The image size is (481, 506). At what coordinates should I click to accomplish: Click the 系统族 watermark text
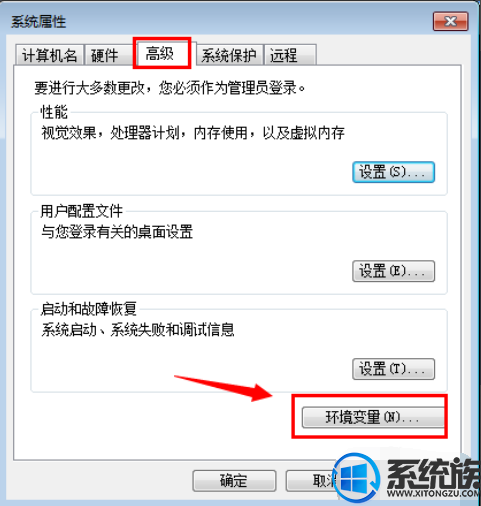pos(433,475)
